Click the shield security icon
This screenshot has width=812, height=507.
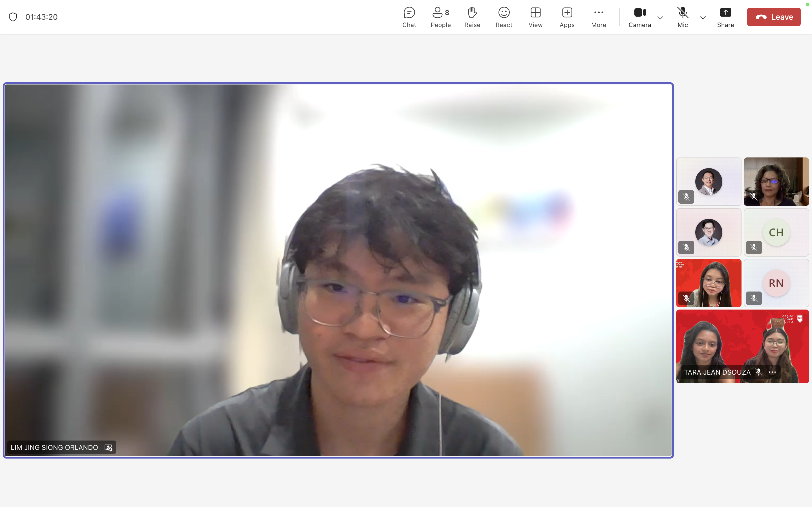click(x=13, y=17)
